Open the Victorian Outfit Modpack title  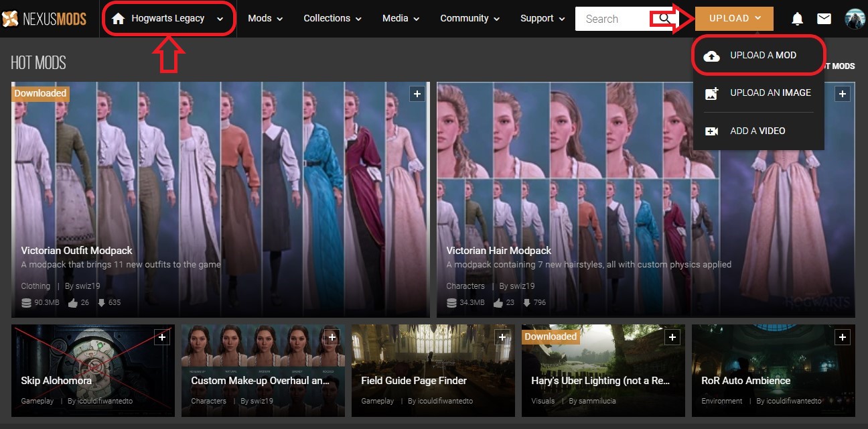pyautogui.click(x=77, y=250)
